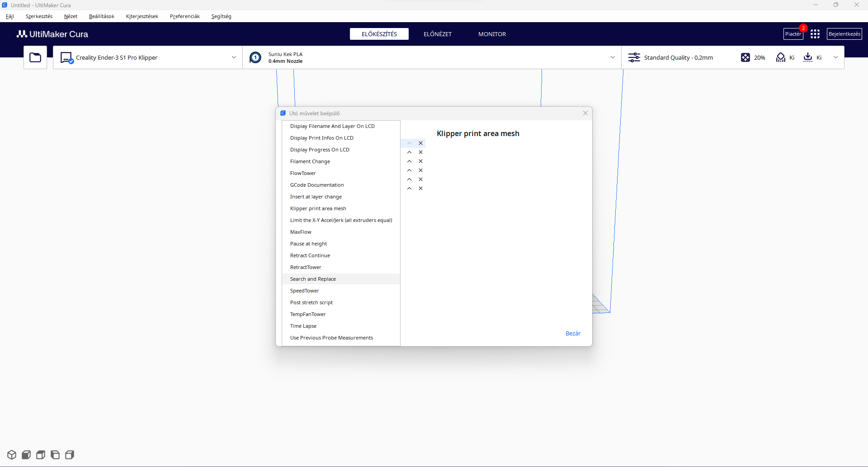Switch to left side view cube icon
Image resolution: width=868 pixels, height=467 pixels.
[55, 455]
